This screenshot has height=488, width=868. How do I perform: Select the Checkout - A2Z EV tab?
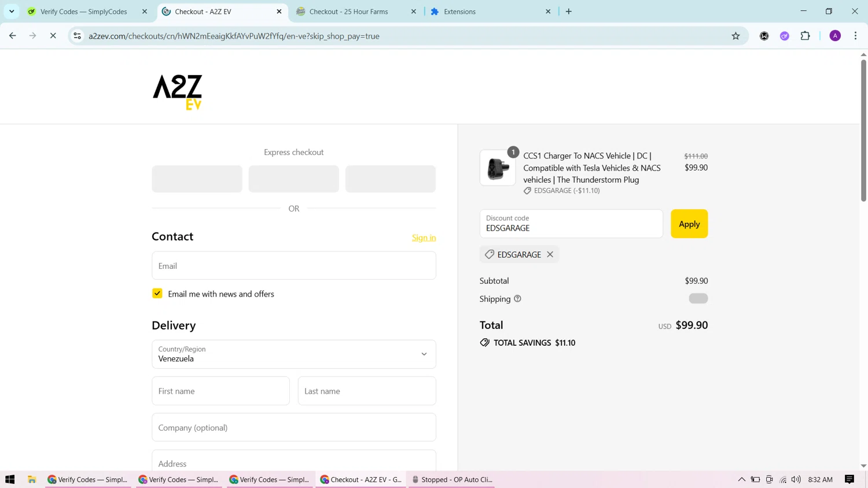(203, 12)
